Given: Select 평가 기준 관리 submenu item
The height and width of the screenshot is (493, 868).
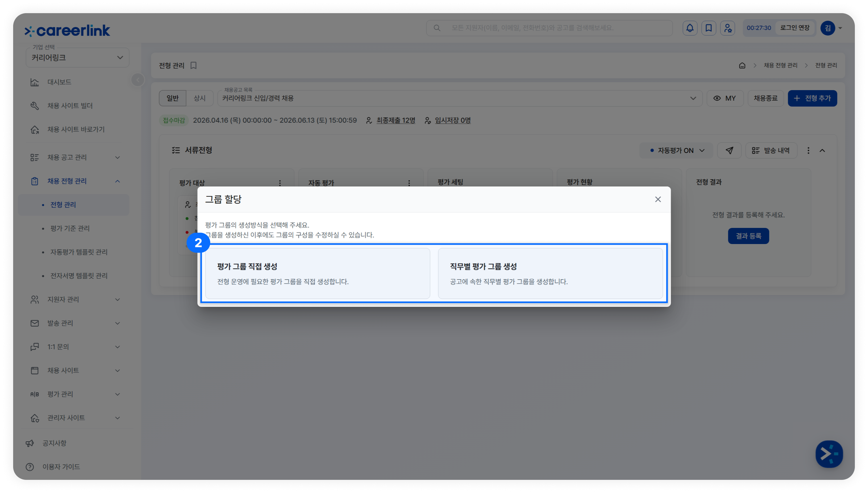Looking at the screenshot, I should pos(74,228).
